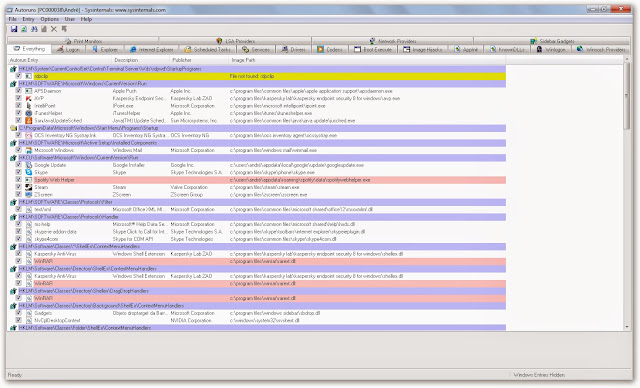Click the shield icon on LSA Providers tab
Screen dimensions: 640x388
tap(219, 41)
